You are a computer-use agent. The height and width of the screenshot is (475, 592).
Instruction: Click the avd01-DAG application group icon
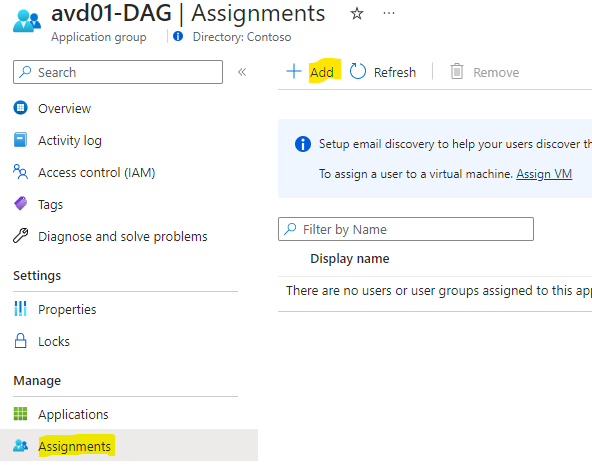(26, 21)
